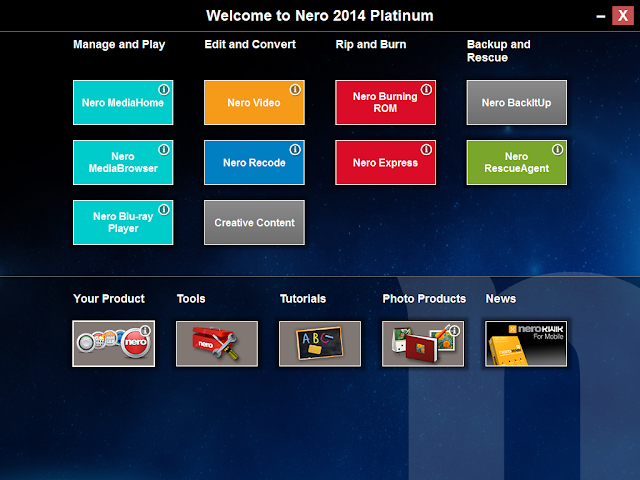
Task: Open the info icon on Nero MediaHome tile
Action: click(x=164, y=89)
